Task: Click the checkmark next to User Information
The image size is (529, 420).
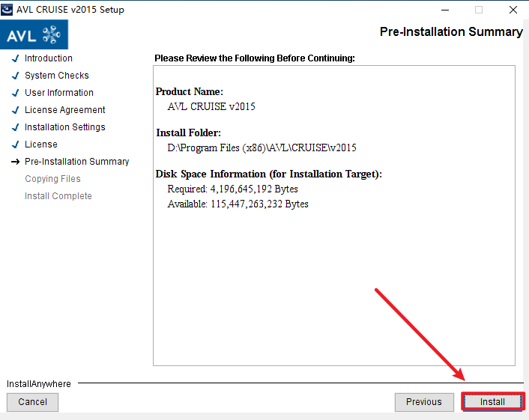Action: pyautogui.click(x=15, y=93)
